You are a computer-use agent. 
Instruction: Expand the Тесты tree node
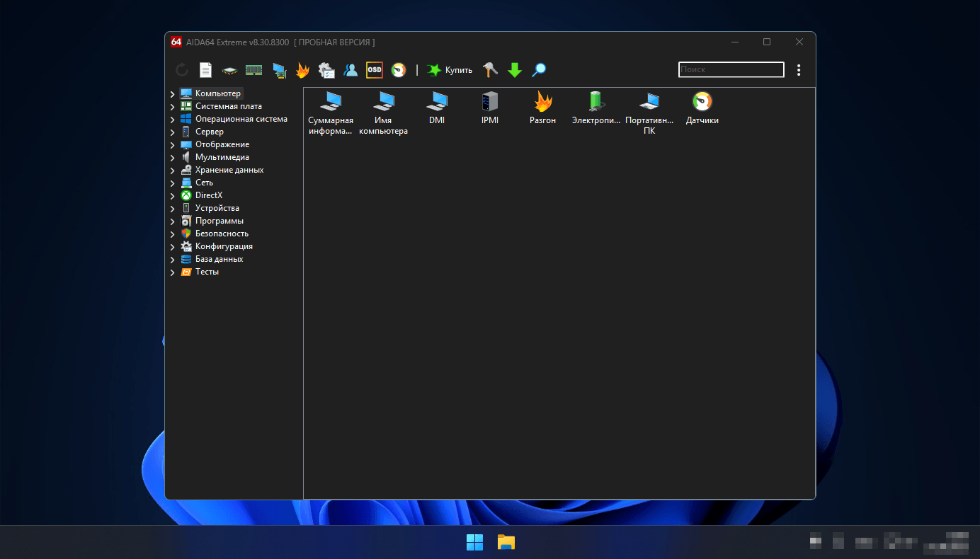172,272
